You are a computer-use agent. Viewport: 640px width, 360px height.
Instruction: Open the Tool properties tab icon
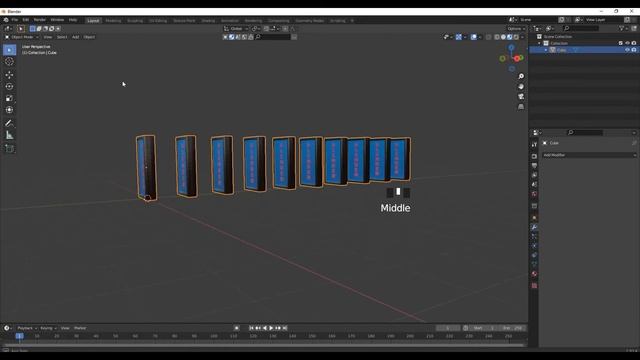pyautogui.click(x=534, y=144)
